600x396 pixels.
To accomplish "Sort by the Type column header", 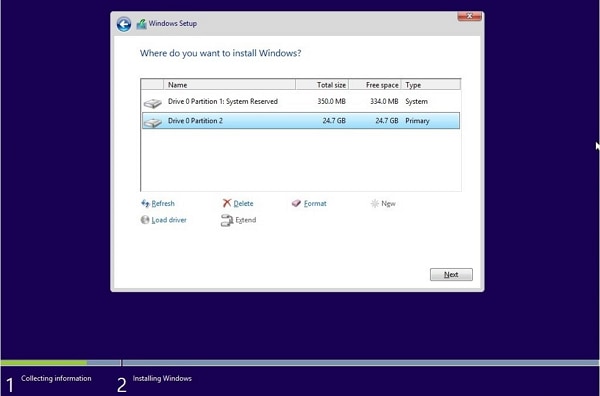I will (x=431, y=85).
